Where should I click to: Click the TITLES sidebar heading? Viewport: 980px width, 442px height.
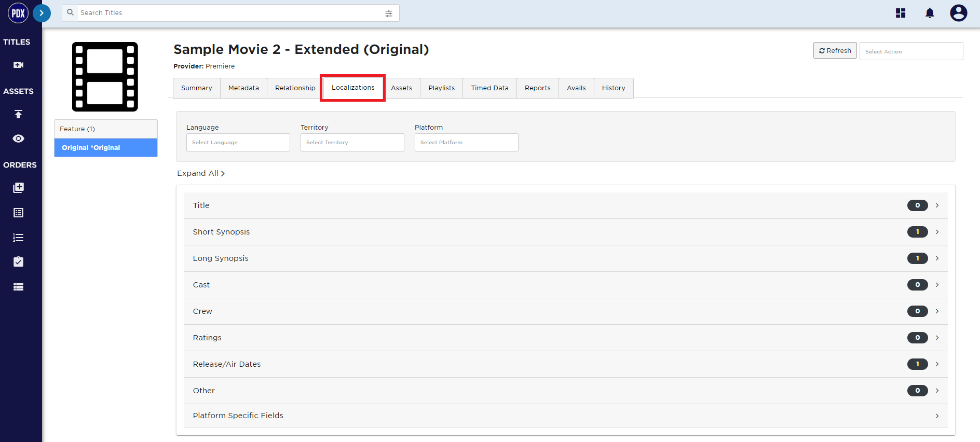[x=17, y=42]
